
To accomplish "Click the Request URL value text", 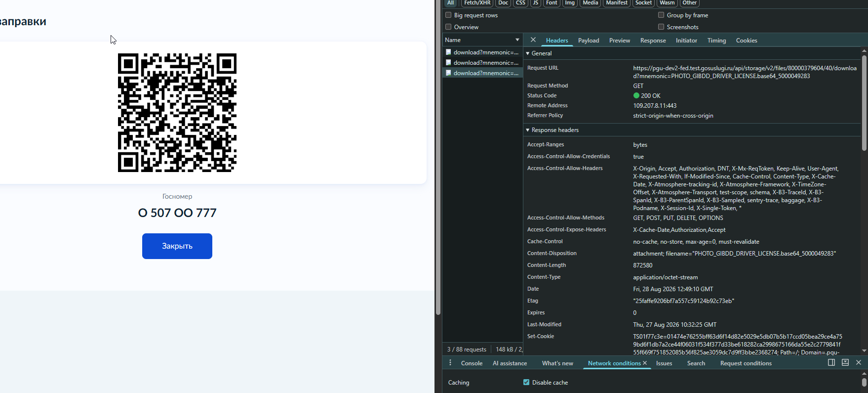I will point(745,72).
